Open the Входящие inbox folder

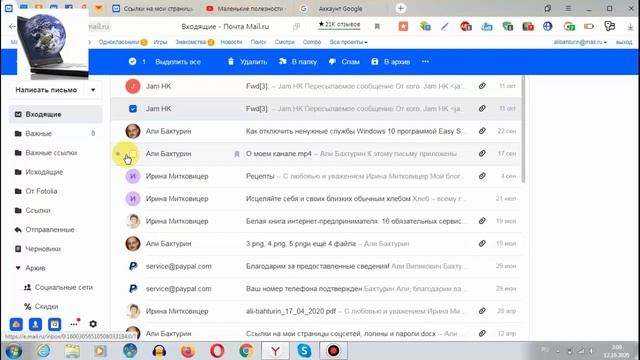click(56, 114)
